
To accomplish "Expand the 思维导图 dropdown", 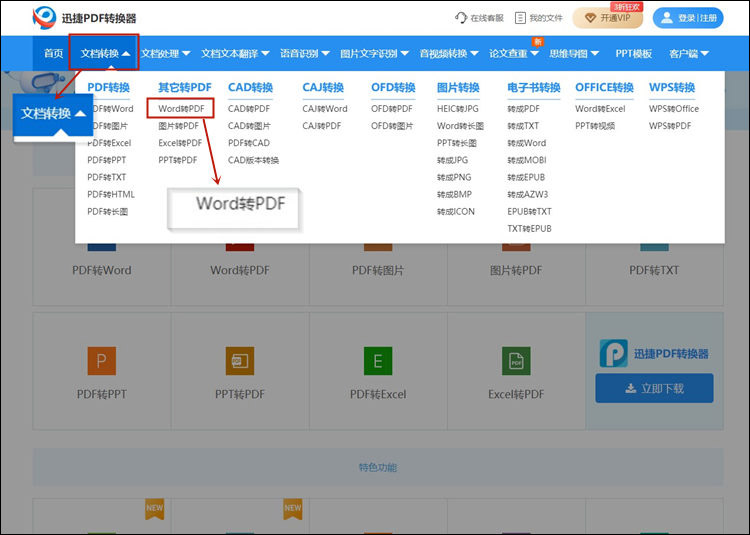I will click(x=574, y=54).
